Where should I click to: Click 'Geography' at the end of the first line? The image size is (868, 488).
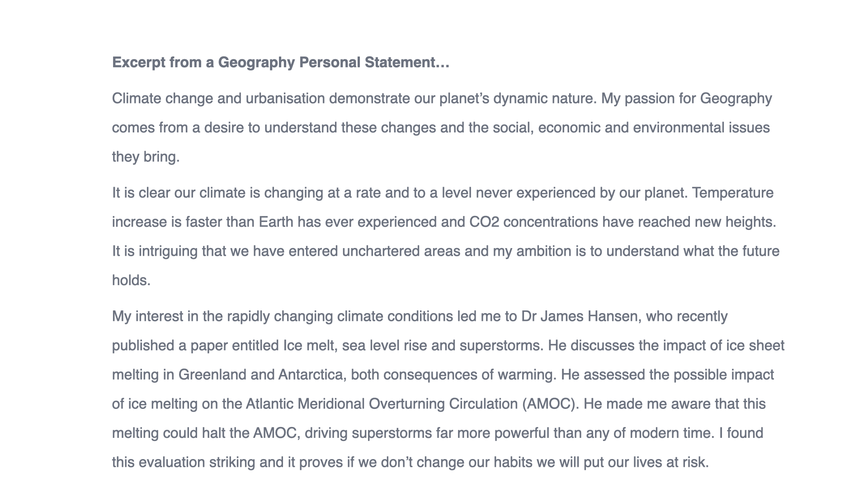tap(736, 99)
